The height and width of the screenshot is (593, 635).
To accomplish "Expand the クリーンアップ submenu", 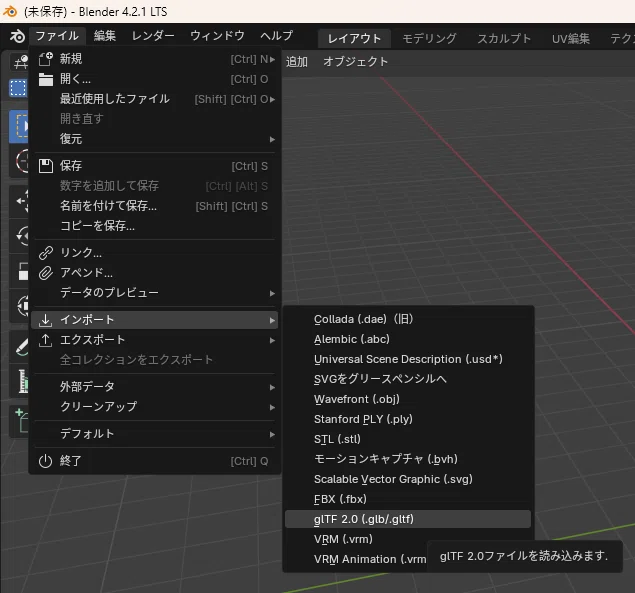I will tap(154, 407).
